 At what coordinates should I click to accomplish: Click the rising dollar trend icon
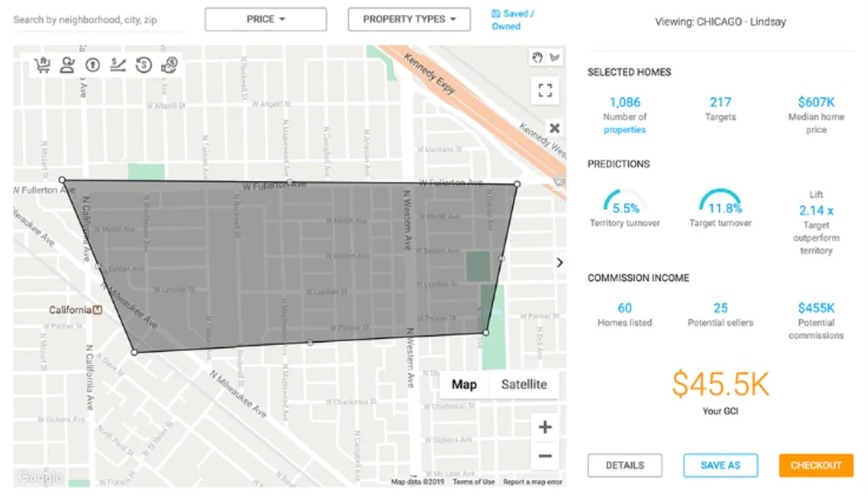117,65
